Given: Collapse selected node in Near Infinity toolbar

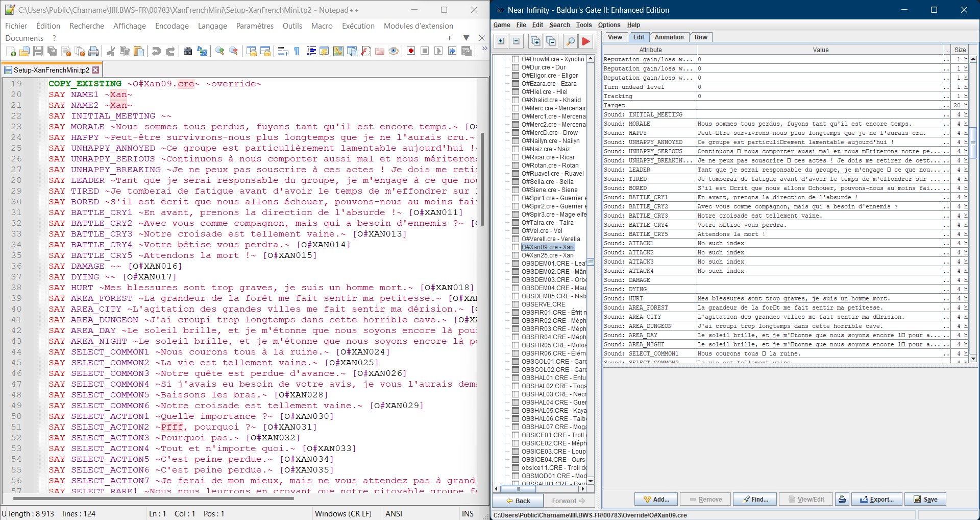Looking at the screenshot, I should coord(516,41).
